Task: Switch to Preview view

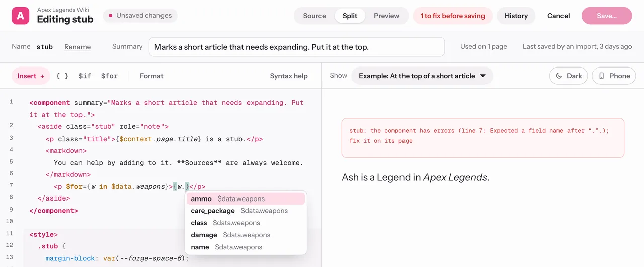Action: (386, 16)
